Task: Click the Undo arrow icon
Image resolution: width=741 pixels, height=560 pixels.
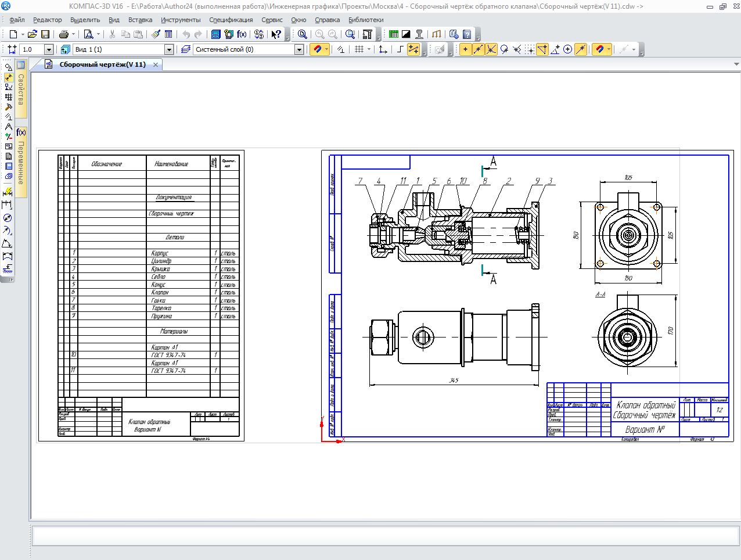Action: (186, 34)
